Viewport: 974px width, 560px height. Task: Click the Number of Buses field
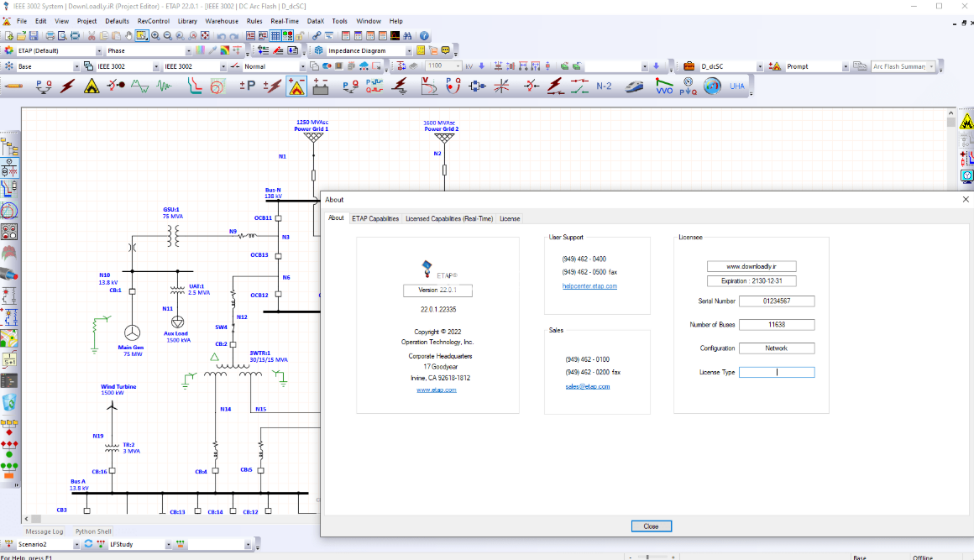777,325
